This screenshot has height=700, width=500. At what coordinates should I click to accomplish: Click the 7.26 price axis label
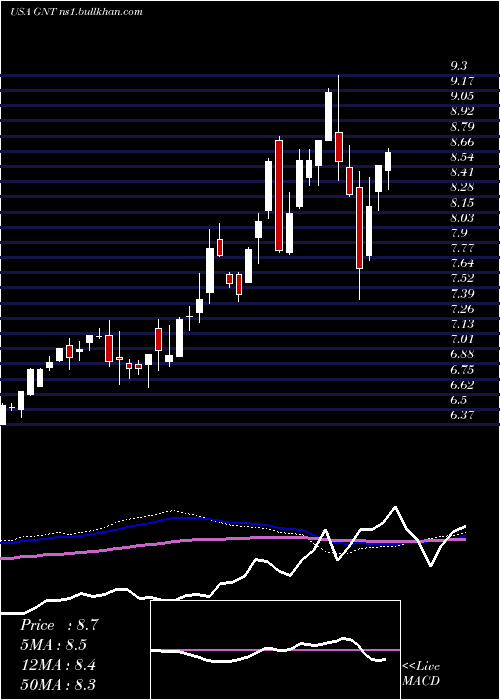tap(462, 309)
